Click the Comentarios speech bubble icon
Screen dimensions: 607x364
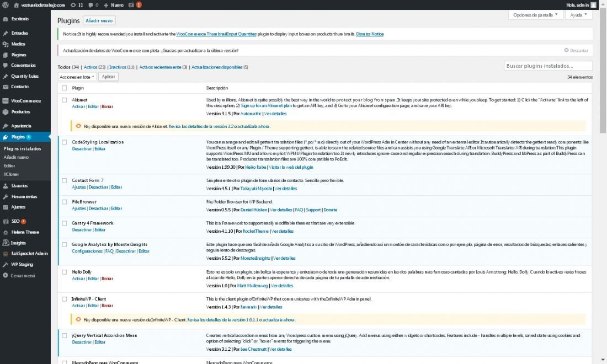[x=6, y=66]
